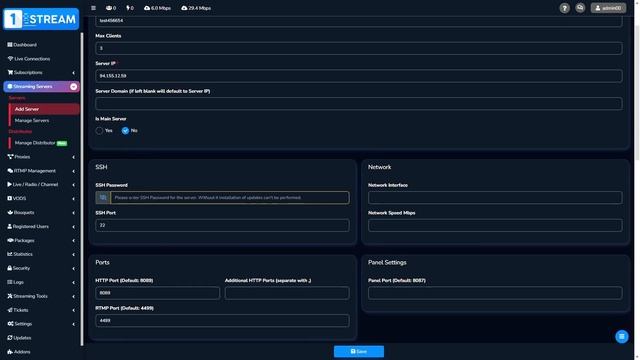
Task: Expand the Registered Users chevron
Action: [x=73, y=227]
